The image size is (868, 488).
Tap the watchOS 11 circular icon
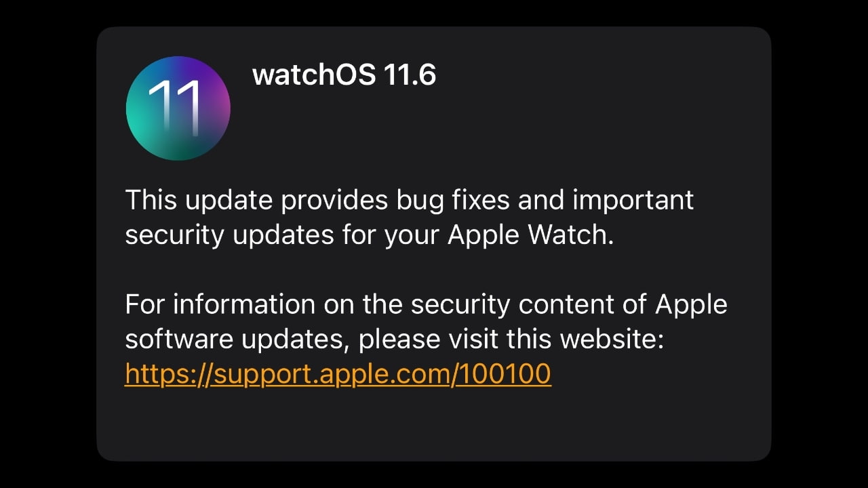tap(178, 108)
